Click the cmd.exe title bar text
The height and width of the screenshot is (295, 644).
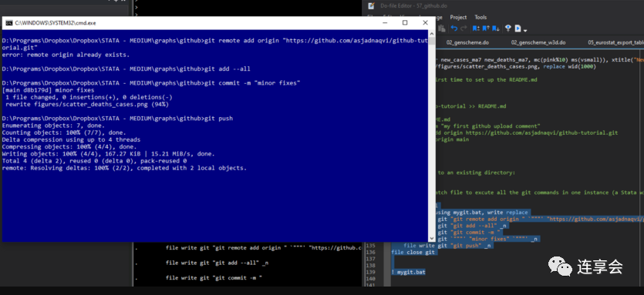point(56,23)
